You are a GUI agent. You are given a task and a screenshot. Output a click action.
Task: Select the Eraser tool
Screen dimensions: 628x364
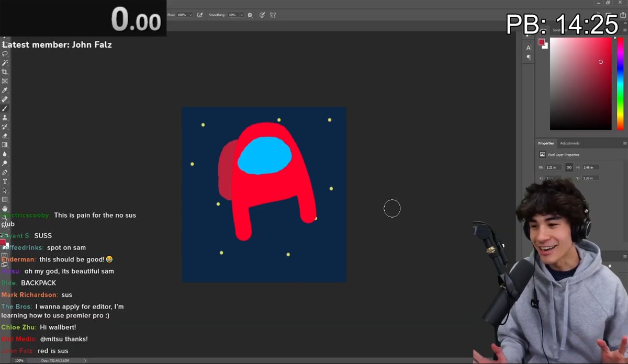click(5, 136)
